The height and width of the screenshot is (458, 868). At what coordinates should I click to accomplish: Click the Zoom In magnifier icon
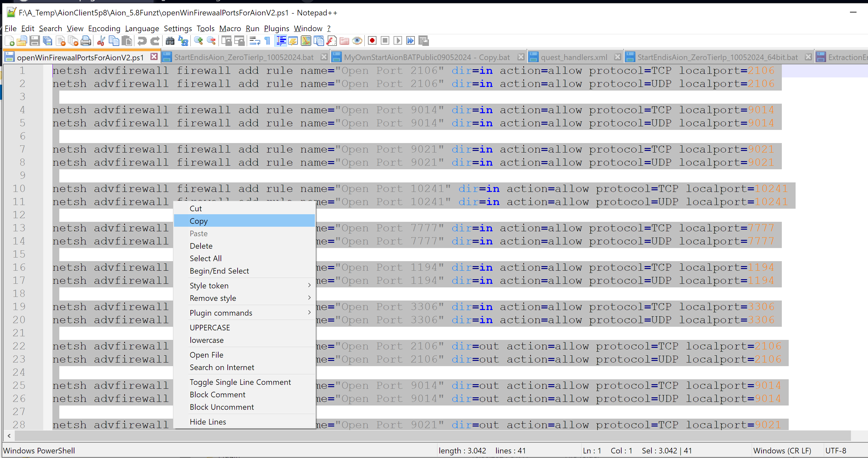199,41
